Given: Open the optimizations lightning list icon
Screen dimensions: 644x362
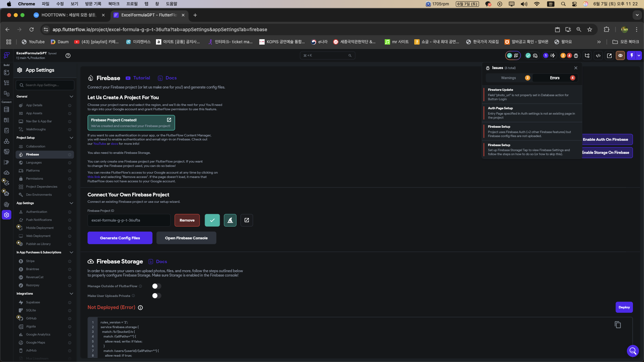Looking at the screenshot, I should click(x=553, y=56).
